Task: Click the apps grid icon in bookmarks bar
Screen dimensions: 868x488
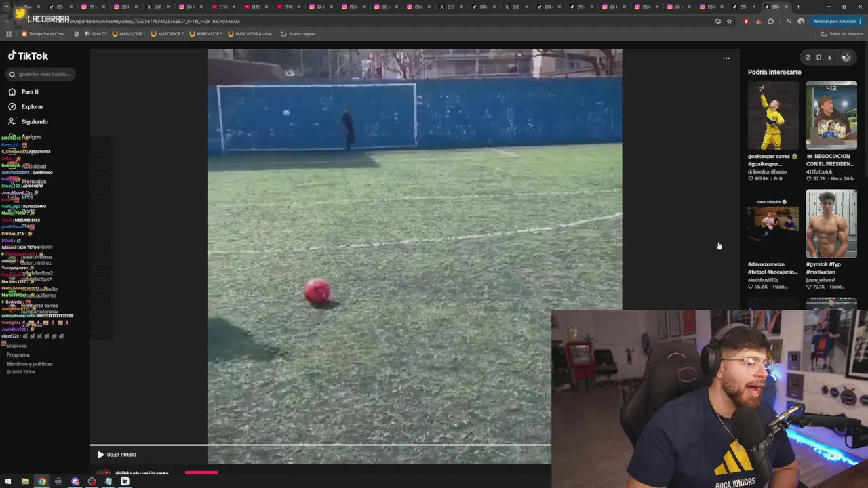Action: pyautogui.click(x=9, y=33)
